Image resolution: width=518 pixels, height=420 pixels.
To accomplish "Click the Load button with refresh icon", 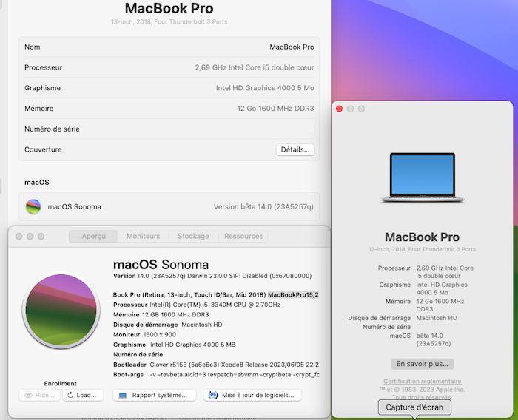I will click(83, 396).
